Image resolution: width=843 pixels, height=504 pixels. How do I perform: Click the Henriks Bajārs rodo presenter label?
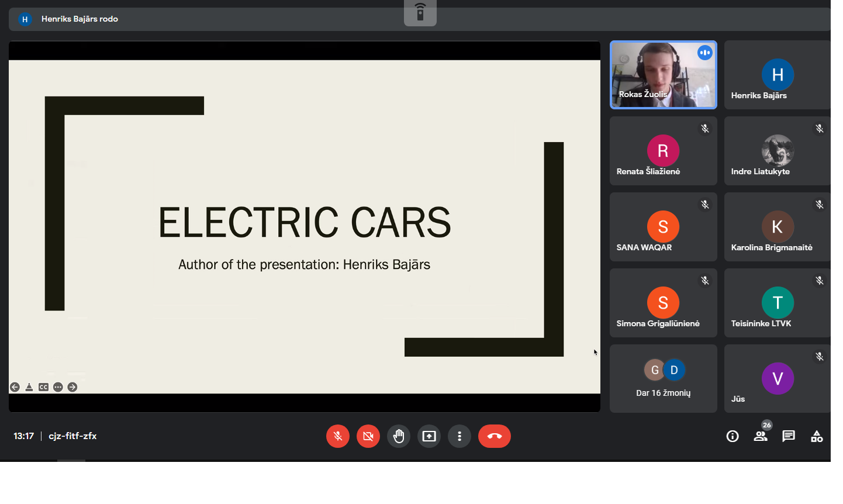(x=80, y=19)
